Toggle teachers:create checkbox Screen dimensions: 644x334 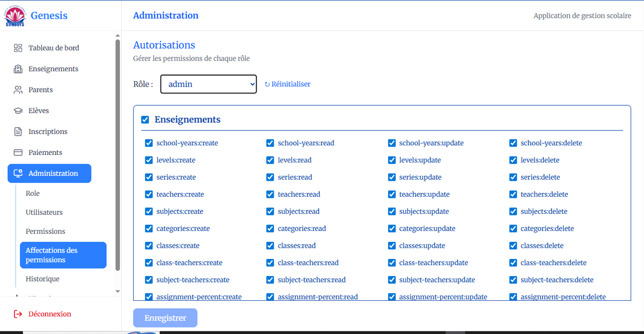(149, 194)
